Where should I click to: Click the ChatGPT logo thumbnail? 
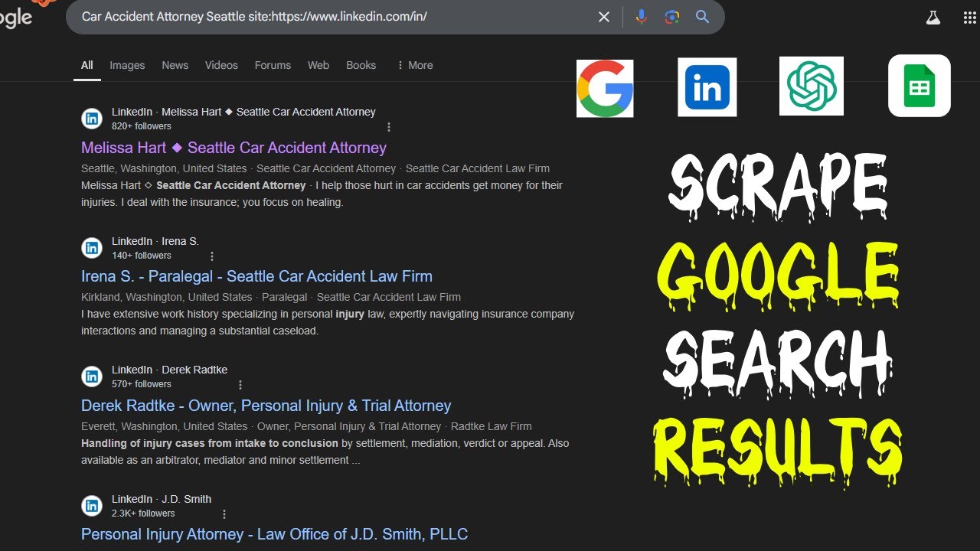point(812,86)
